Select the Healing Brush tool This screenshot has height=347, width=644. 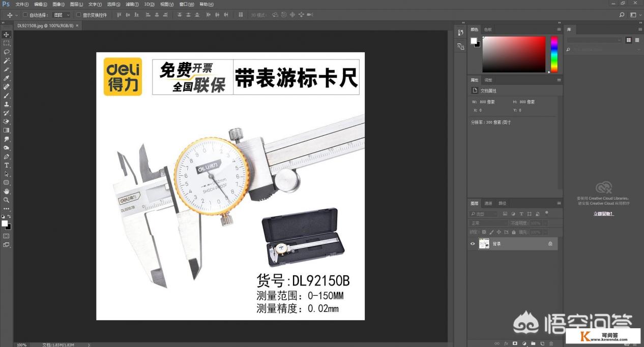7,87
